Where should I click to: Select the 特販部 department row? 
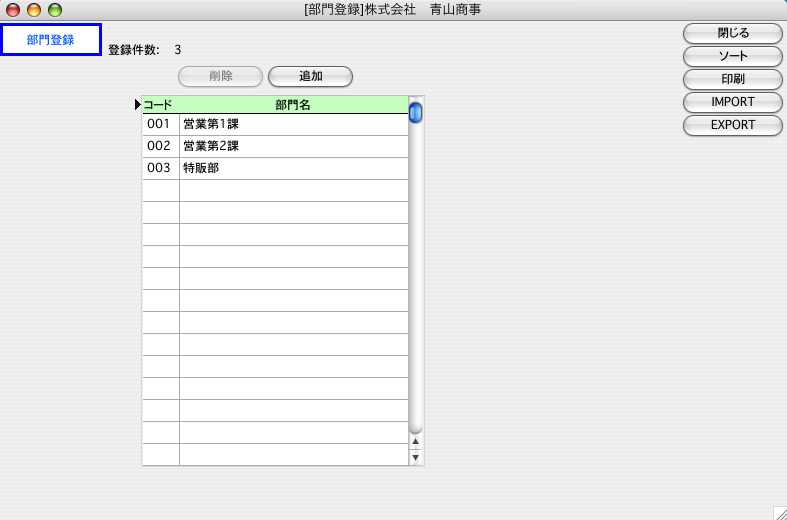[293, 168]
